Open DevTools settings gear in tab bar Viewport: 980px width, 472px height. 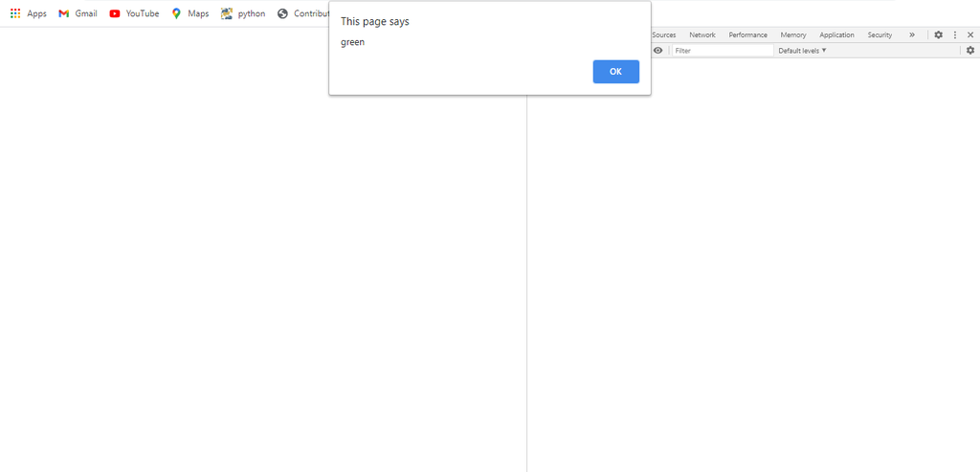click(938, 34)
